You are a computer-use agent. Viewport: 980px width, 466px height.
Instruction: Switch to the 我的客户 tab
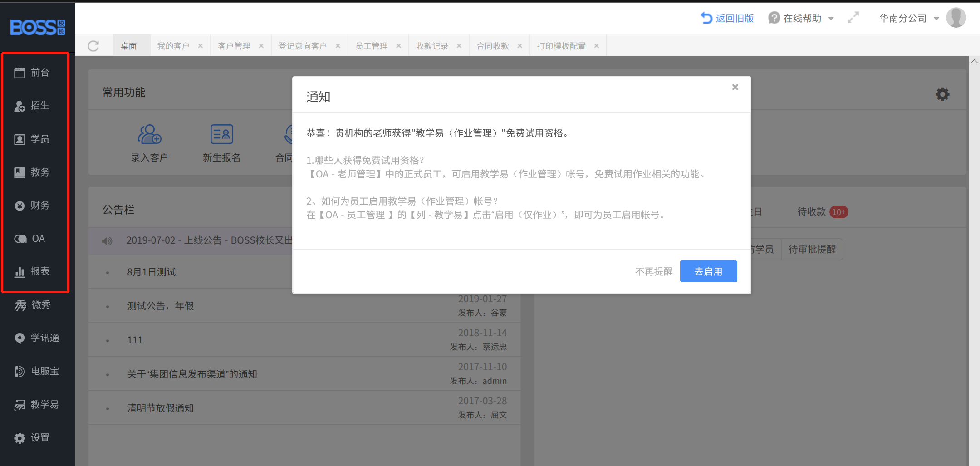(x=173, y=46)
